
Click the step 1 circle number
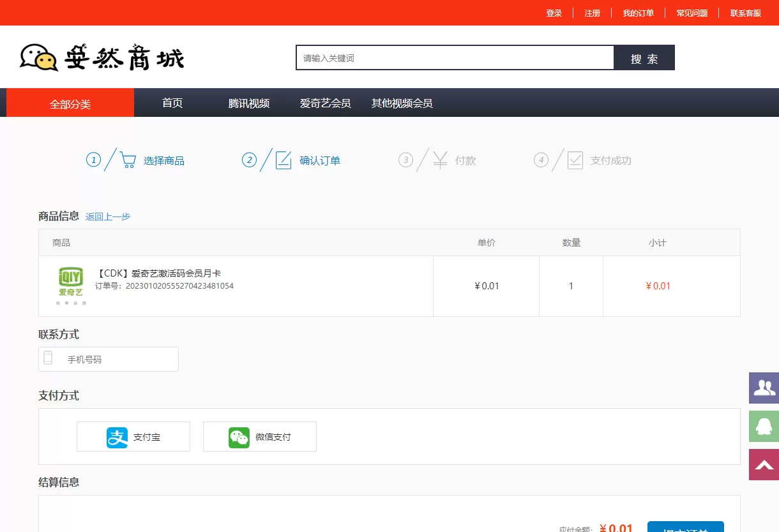coord(94,160)
